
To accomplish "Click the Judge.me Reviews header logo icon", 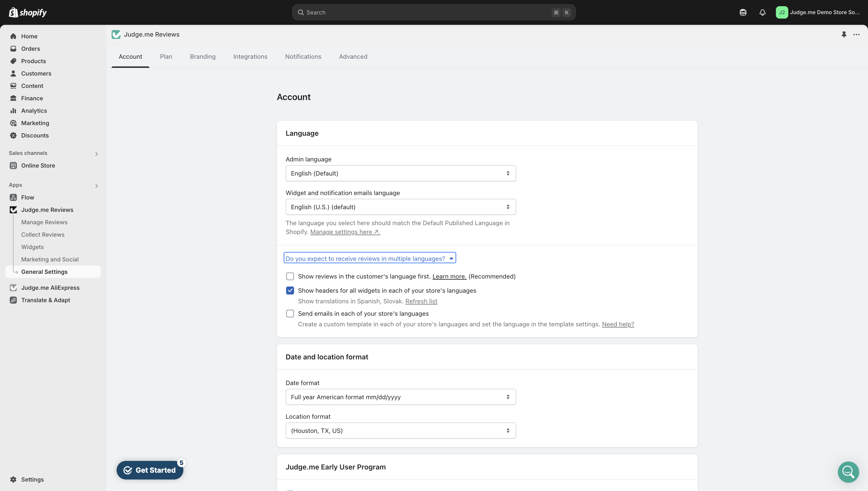I will [x=116, y=35].
